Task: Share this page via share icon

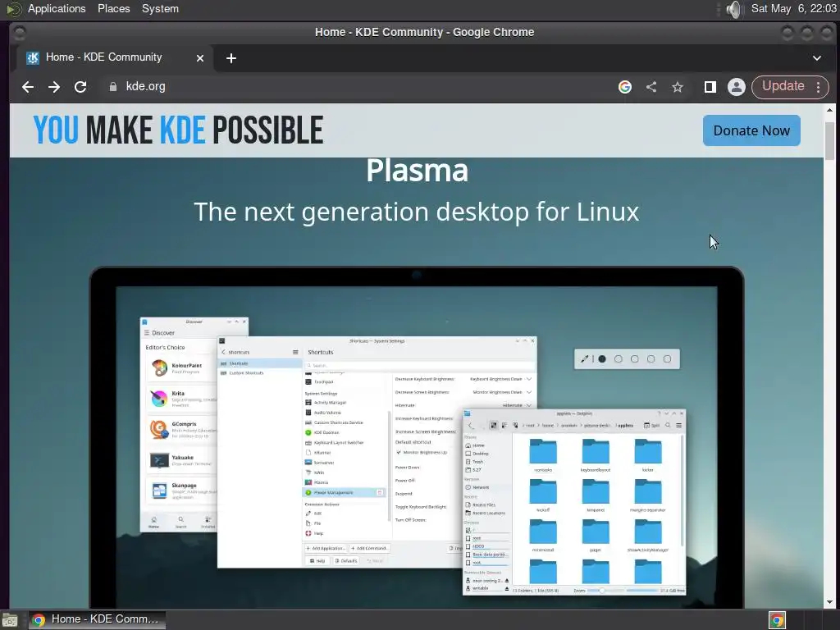Action: pyautogui.click(x=651, y=87)
